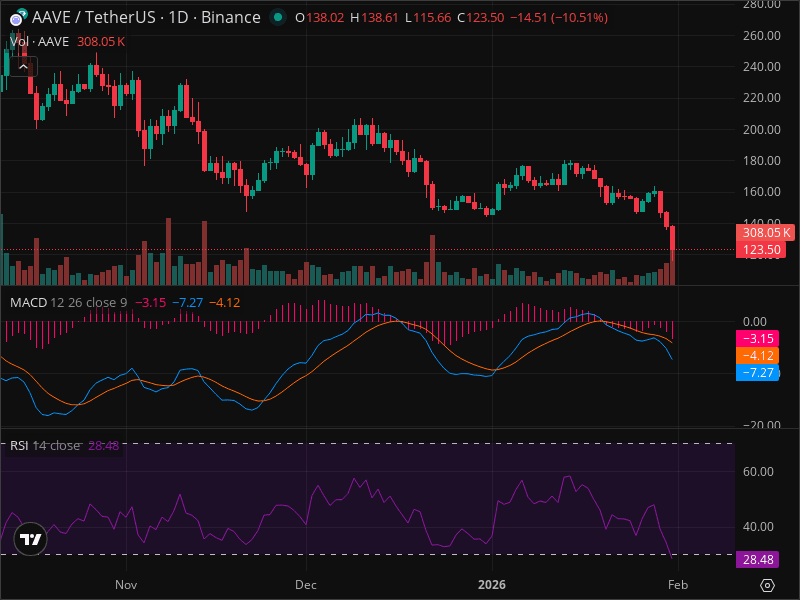Click the TradingView logo icon

click(x=30, y=539)
